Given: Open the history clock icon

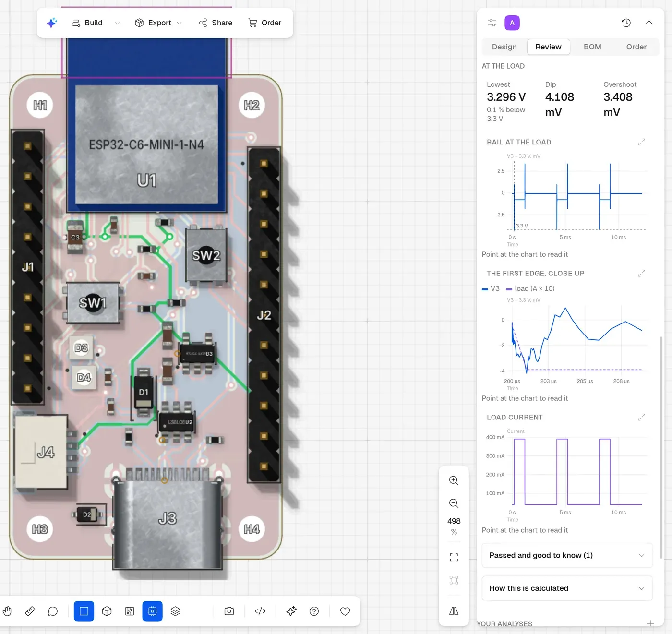Looking at the screenshot, I should [626, 23].
